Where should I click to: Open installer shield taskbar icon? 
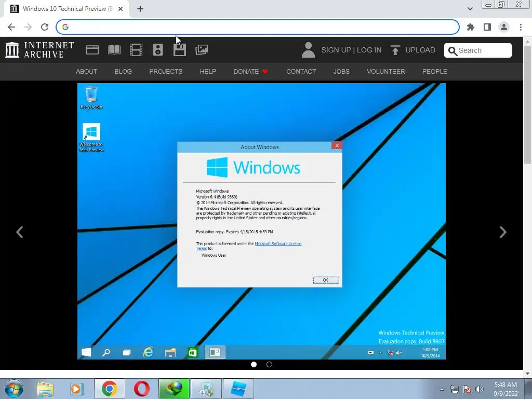coord(206,389)
